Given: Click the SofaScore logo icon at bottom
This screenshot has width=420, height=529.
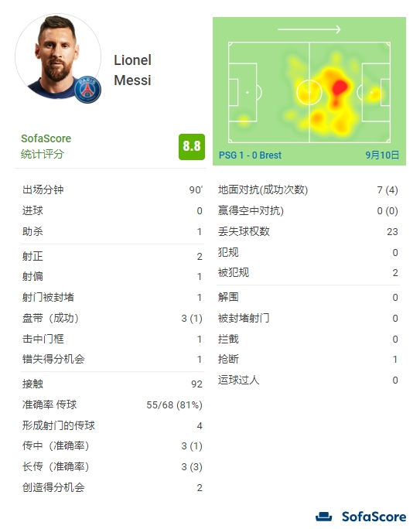Looking at the screenshot, I should coord(323,517).
